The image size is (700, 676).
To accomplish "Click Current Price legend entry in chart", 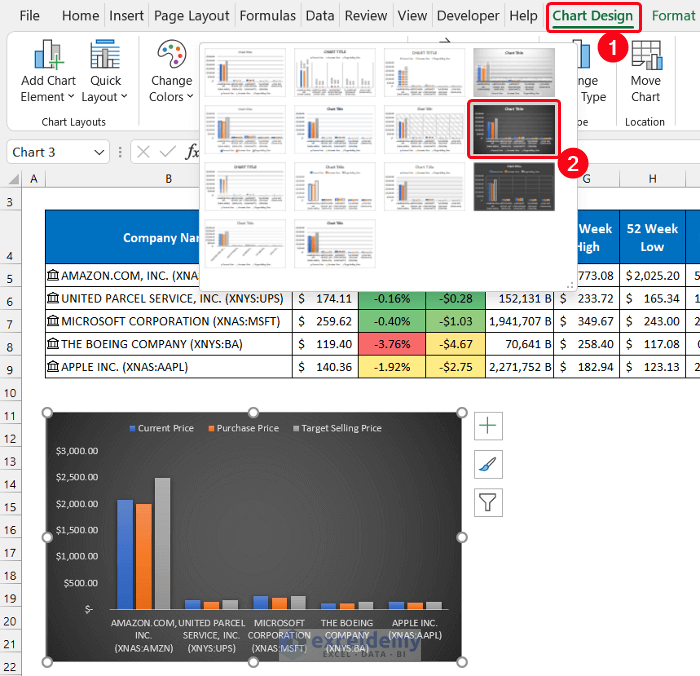I will click(x=162, y=428).
